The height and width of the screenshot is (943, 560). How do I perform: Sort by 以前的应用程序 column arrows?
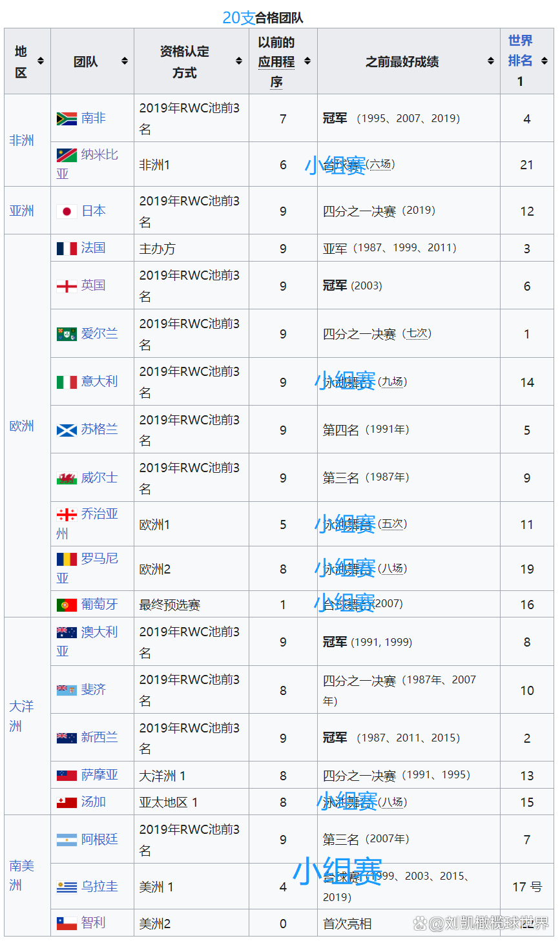click(307, 61)
